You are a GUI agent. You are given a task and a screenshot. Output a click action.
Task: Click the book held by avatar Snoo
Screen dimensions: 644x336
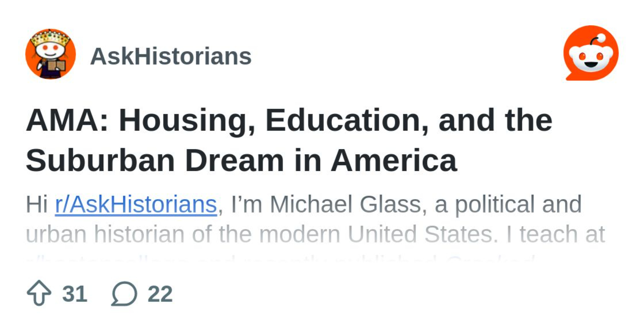(x=56, y=66)
